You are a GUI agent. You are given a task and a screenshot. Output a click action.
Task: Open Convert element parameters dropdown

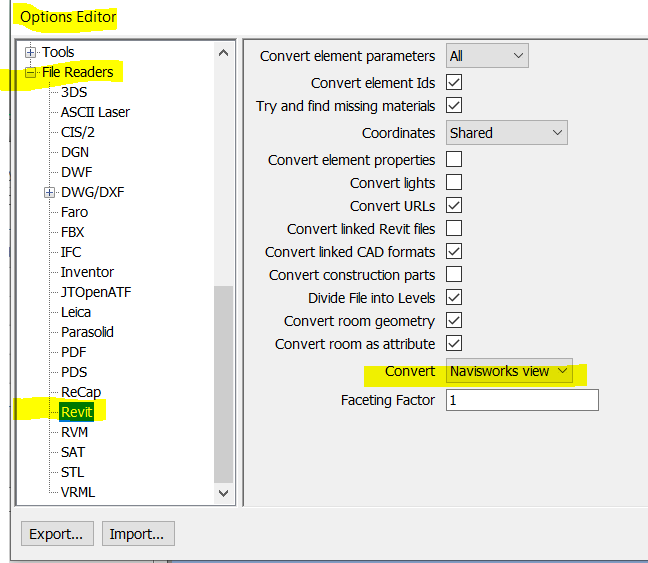point(487,56)
